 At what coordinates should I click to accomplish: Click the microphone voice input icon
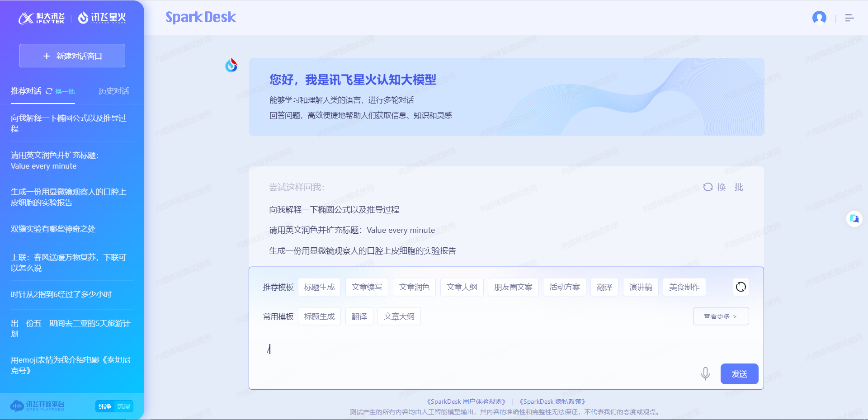coord(705,373)
